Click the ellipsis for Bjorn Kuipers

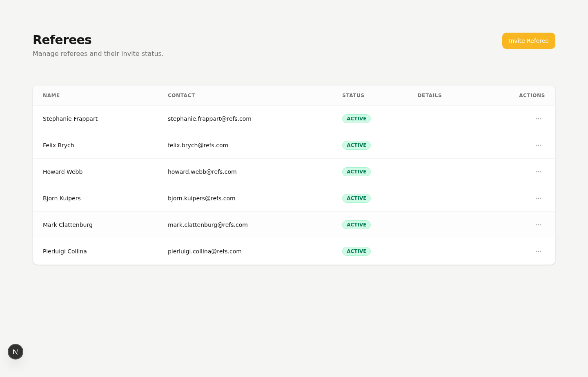pyautogui.click(x=538, y=198)
